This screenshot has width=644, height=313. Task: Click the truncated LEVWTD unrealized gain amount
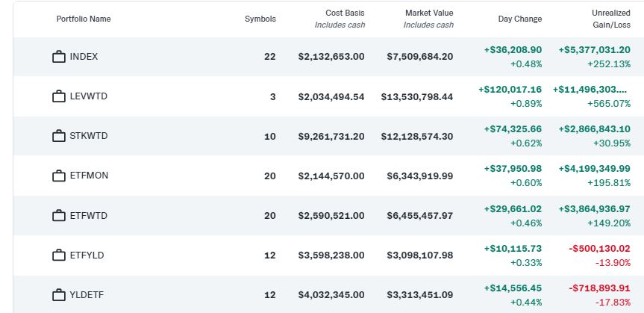pos(591,89)
